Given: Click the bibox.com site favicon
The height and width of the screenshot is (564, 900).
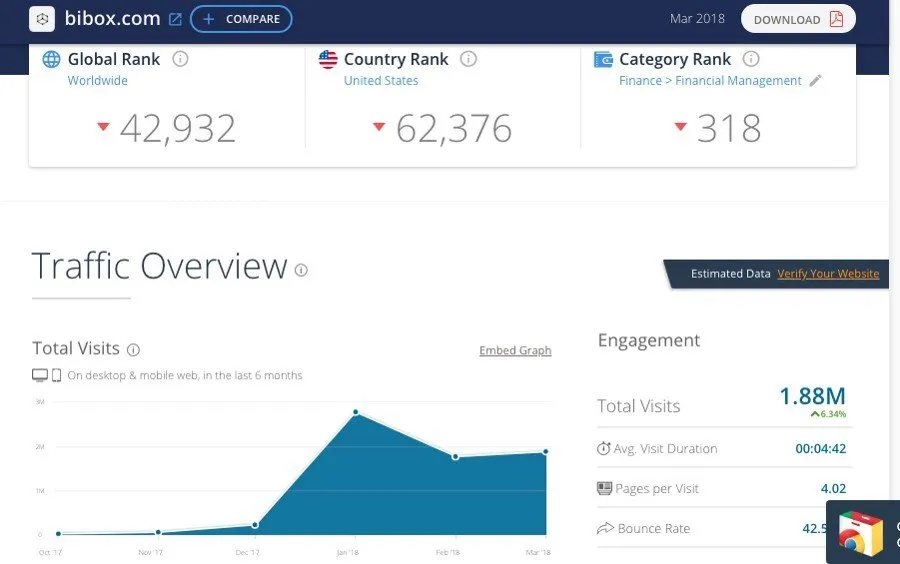Looking at the screenshot, I should coord(42,19).
